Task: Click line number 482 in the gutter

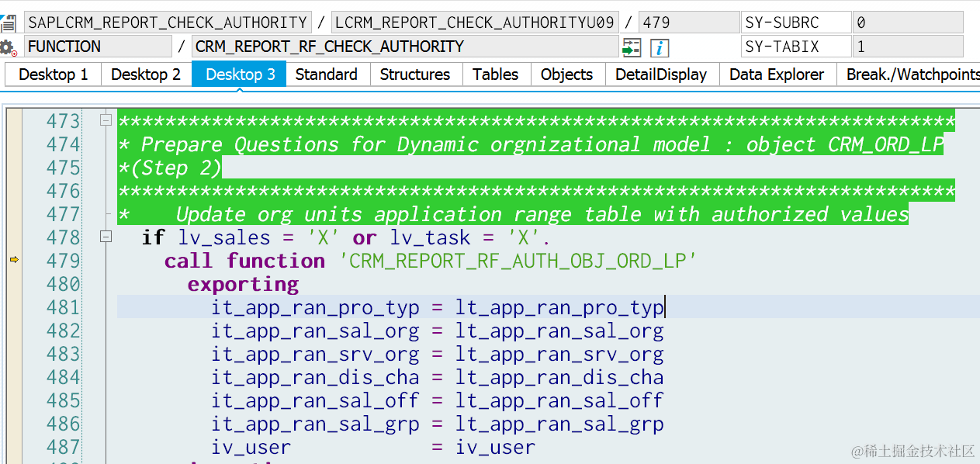Action: click(63, 331)
